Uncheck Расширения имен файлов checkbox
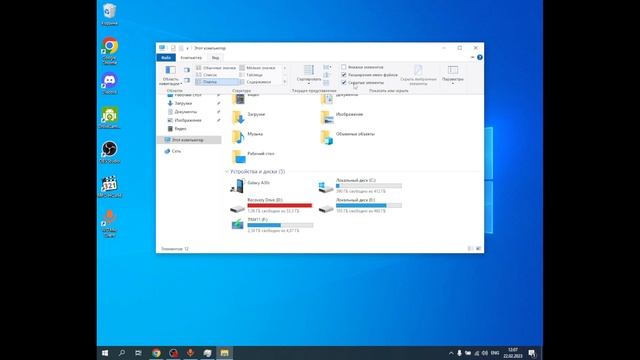This screenshot has width=640, height=360. click(344, 75)
